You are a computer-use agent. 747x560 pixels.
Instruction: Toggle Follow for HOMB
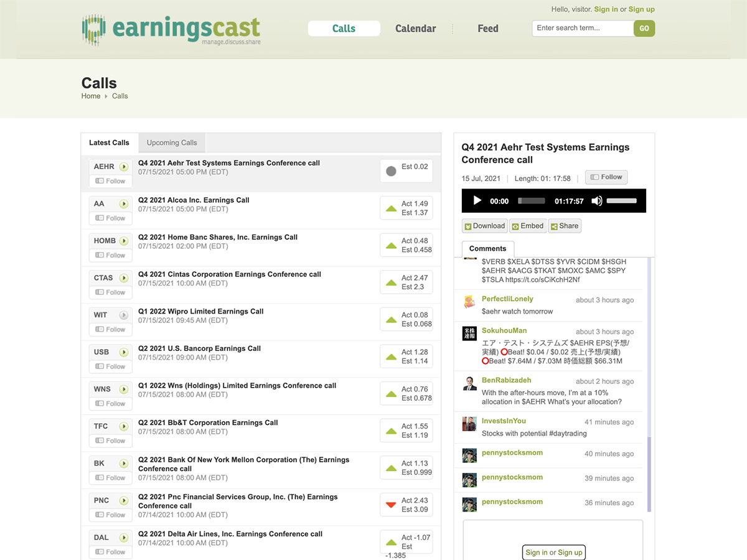coord(110,255)
